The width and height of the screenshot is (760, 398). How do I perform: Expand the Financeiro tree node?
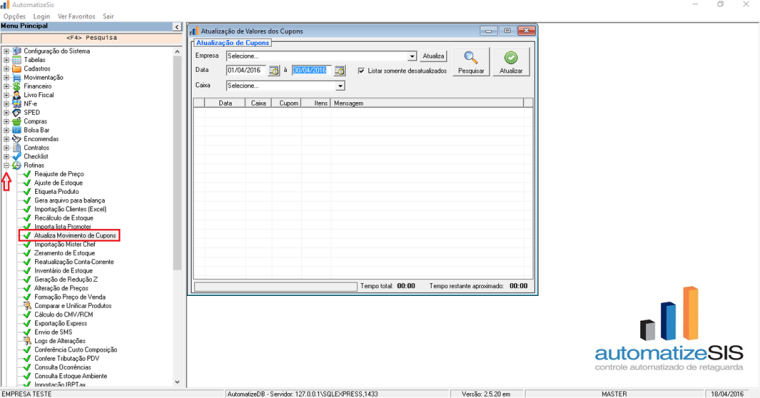6,86
